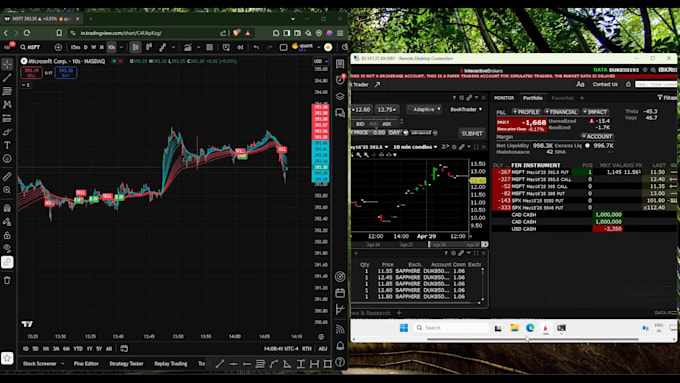Open the BookTrader dropdown

click(x=466, y=109)
